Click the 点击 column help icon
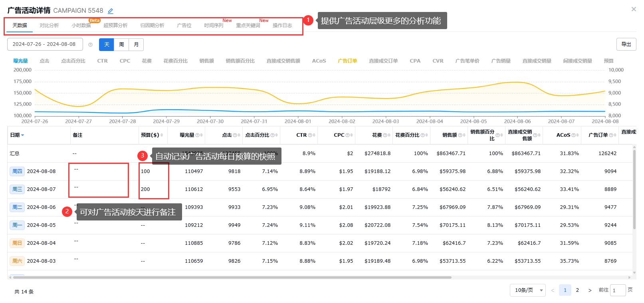Viewport: 644px width, 303px height. pyautogui.click(x=235, y=135)
